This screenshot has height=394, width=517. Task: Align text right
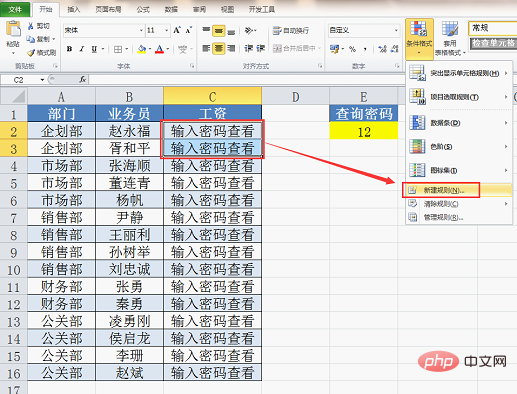231,49
